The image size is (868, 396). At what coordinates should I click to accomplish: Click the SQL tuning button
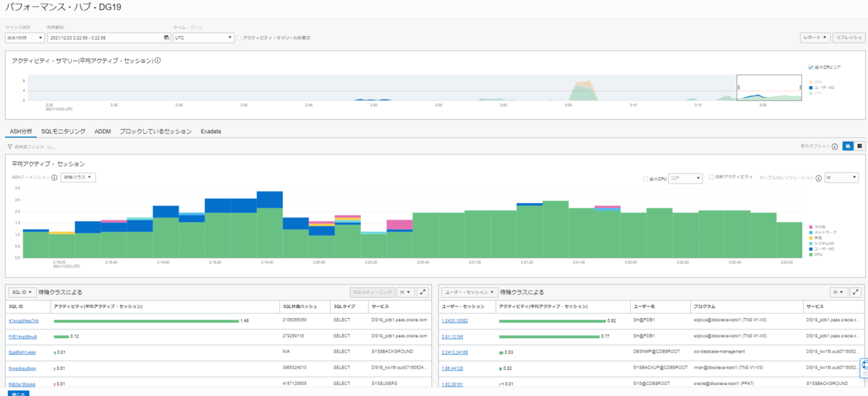click(373, 292)
